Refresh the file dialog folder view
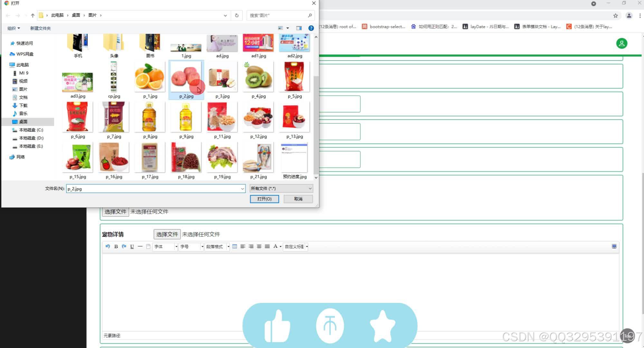644x348 pixels. tap(237, 15)
